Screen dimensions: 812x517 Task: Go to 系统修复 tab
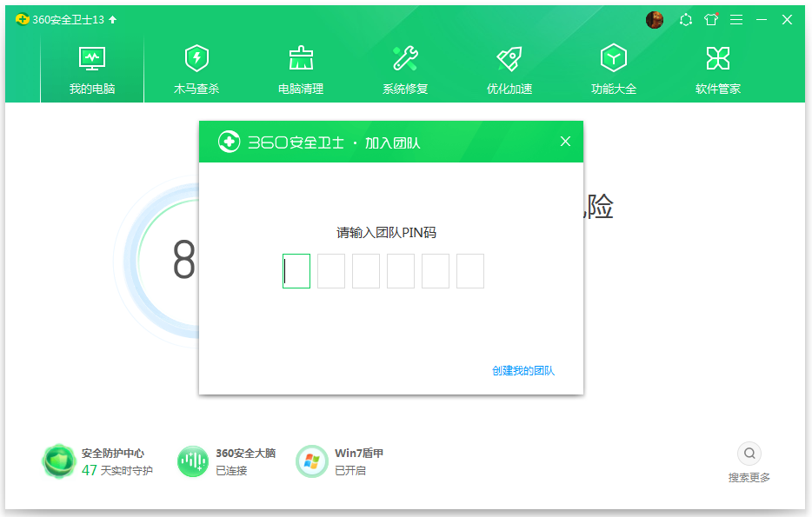click(x=405, y=70)
